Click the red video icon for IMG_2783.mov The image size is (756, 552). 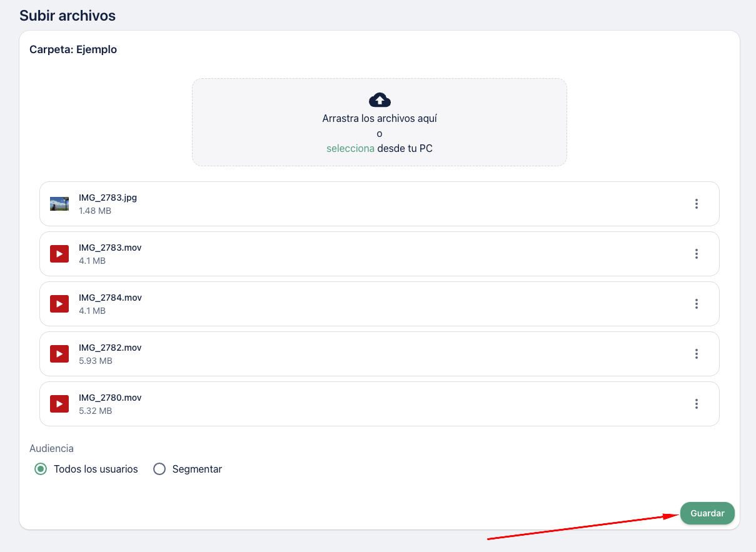pyautogui.click(x=59, y=254)
